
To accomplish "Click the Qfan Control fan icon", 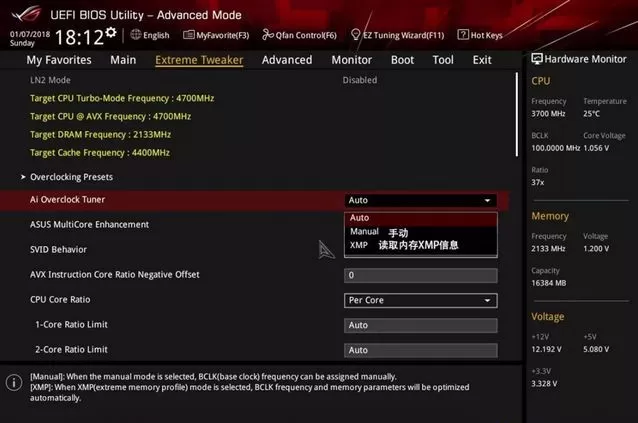I will 268,35.
